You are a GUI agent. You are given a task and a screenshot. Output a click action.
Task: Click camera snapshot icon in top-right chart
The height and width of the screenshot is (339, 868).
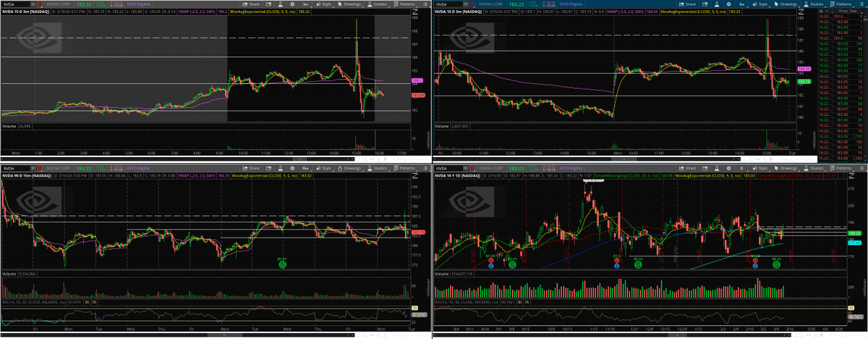click(705, 4)
